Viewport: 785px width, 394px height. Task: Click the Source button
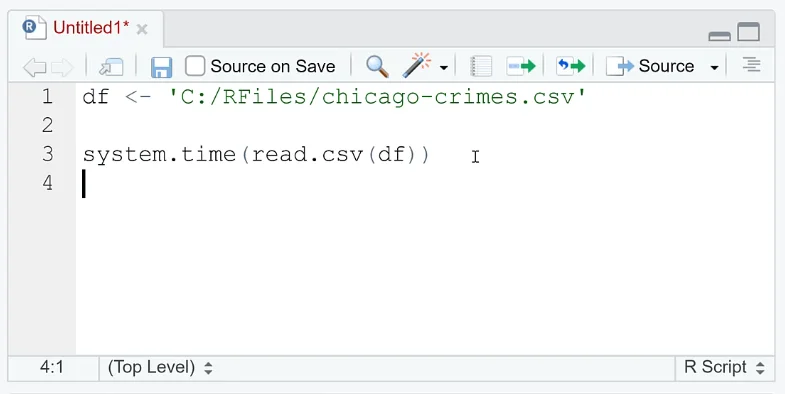[x=650, y=66]
